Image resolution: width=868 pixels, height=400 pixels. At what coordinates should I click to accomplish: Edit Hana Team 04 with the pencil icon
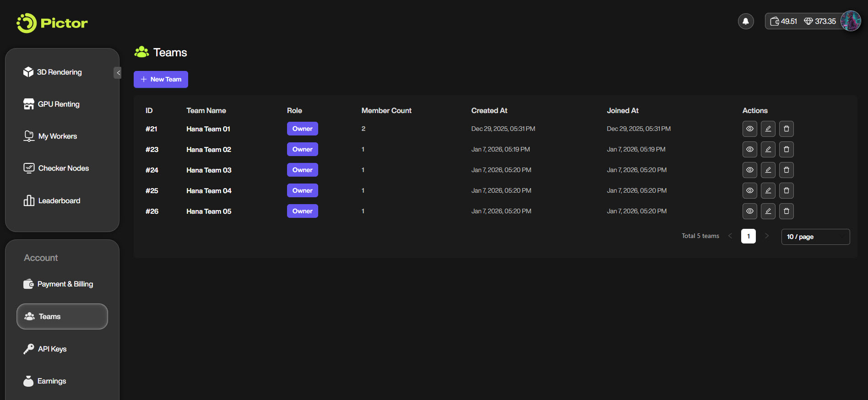(x=768, y=191)
